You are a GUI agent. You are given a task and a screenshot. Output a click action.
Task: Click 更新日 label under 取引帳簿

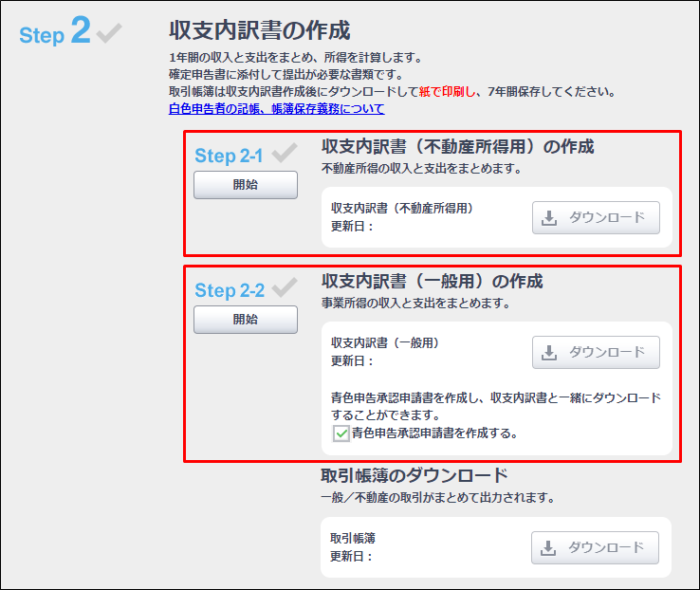click(x=351, y=557)
